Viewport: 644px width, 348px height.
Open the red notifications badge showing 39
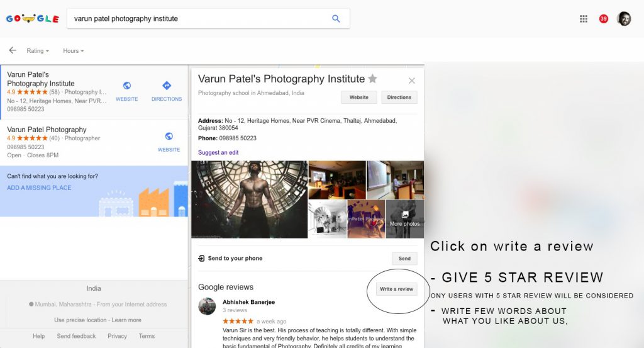tap(603, 18)
